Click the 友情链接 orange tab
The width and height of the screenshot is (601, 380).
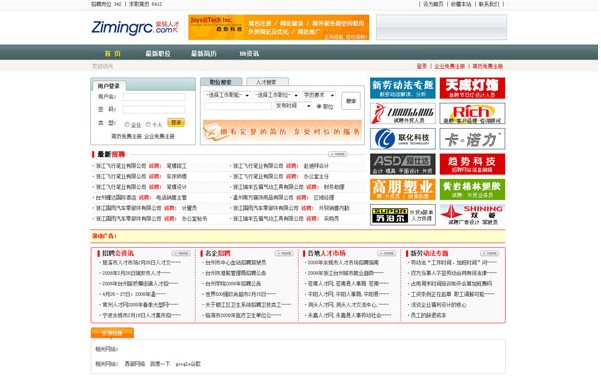click(x=112, y=333)
